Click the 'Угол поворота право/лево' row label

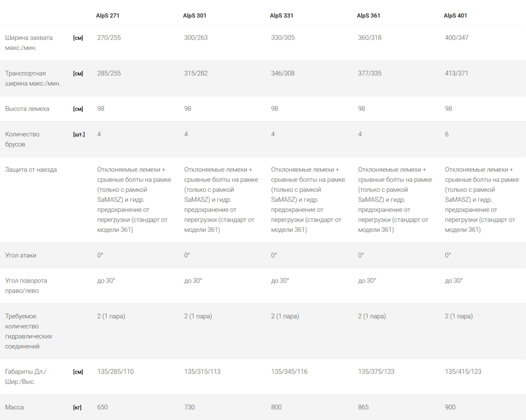coord(26,286)
